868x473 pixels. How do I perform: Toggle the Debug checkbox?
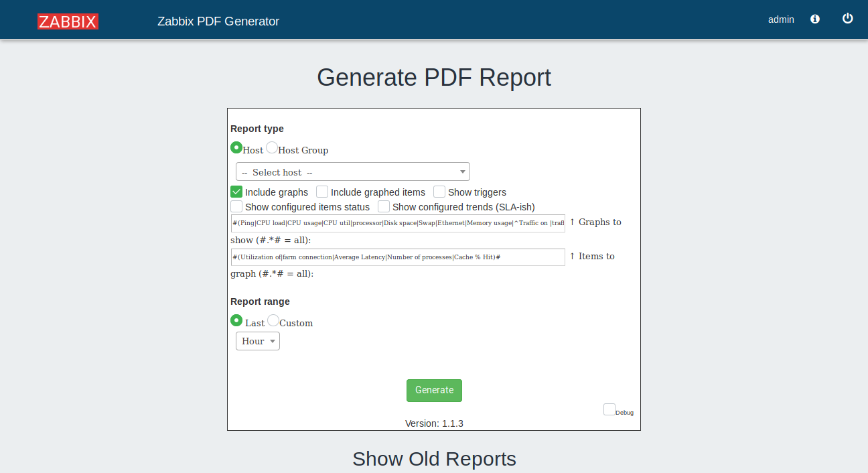609,409
